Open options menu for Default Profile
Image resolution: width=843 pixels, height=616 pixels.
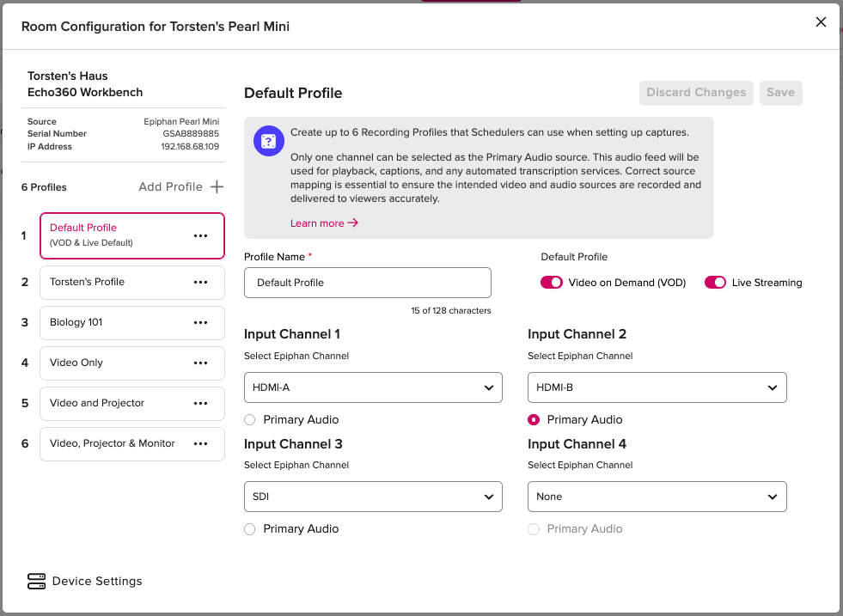point(200,236)
